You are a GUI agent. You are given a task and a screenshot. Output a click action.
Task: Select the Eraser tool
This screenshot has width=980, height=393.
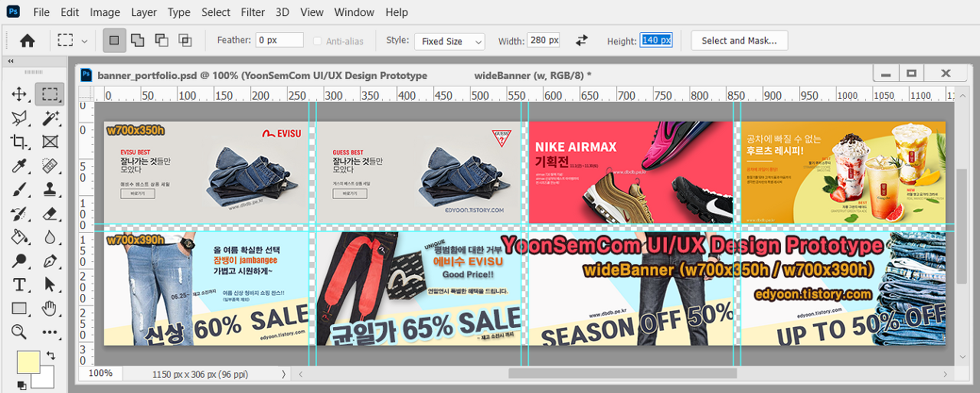coord(50,213)
